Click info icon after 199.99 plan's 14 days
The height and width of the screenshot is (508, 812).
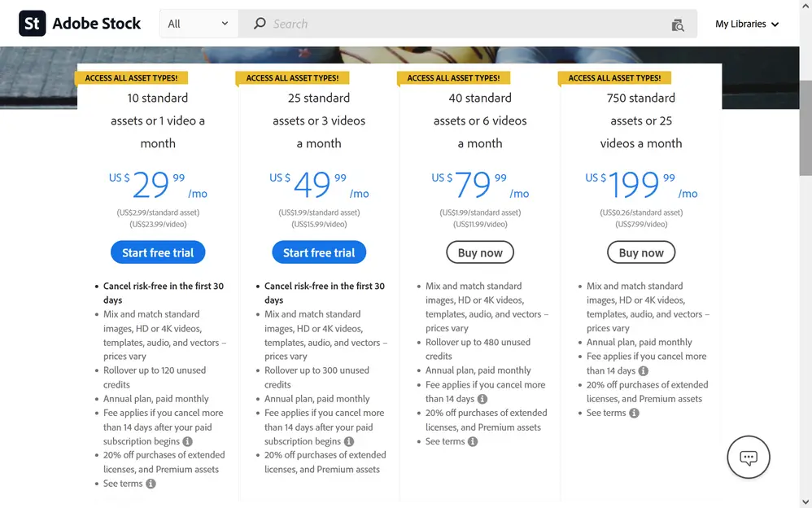click(x=644, y=370)
